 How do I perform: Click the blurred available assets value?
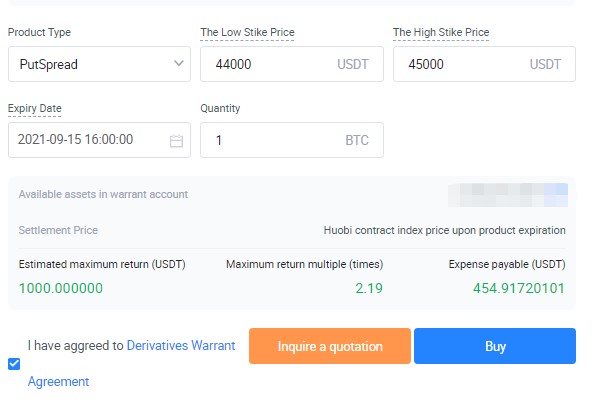tap(508, 195)
